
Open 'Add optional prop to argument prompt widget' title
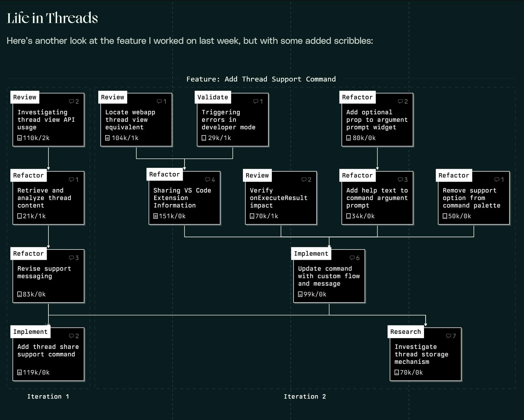(377, 120)
